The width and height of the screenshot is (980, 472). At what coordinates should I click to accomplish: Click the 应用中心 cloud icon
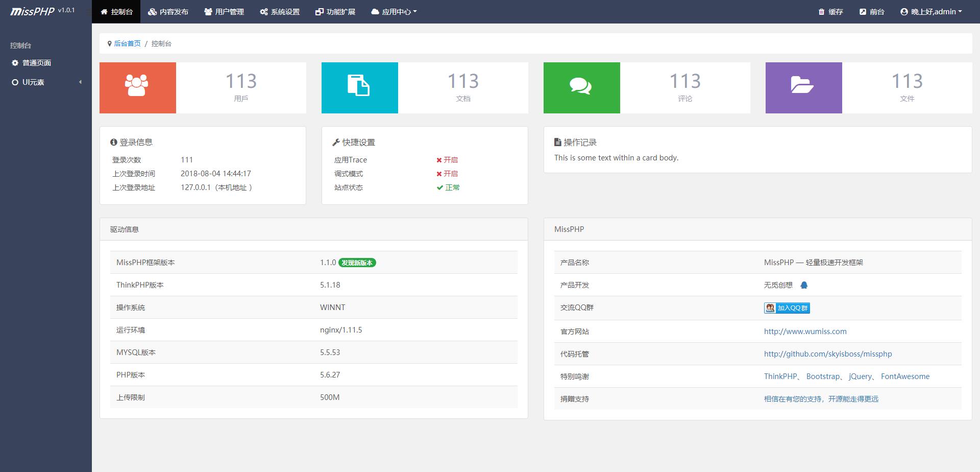[x=375, y=12]
